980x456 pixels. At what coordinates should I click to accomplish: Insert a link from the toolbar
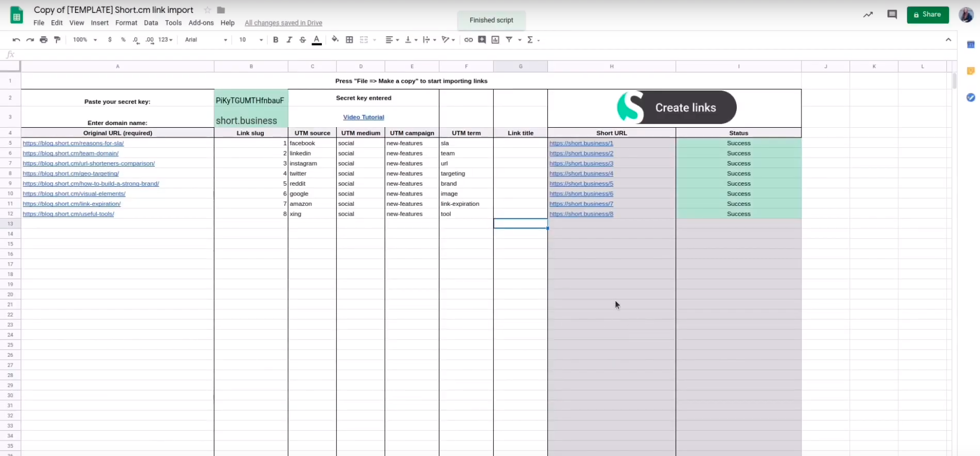(x=468, y=40)
